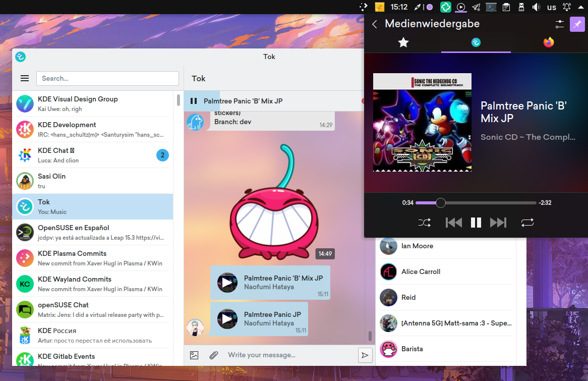Screen dimensions: 588x381
Task: Click the clock showing 15:12
Action: [x=399, y=7]
